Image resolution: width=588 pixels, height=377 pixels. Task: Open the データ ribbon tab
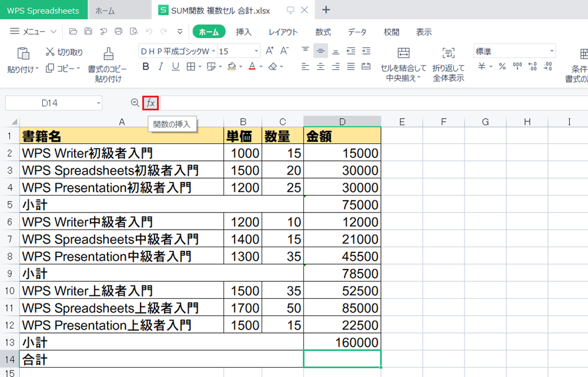[x=357, y=32]
